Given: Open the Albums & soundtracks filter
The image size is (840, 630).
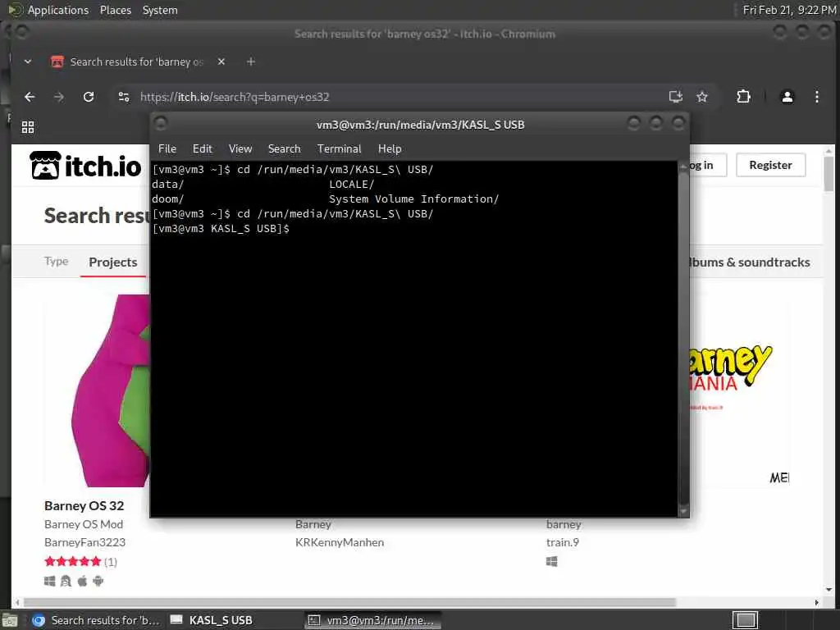Looking at the screenshot, I should tap(750, 262).
